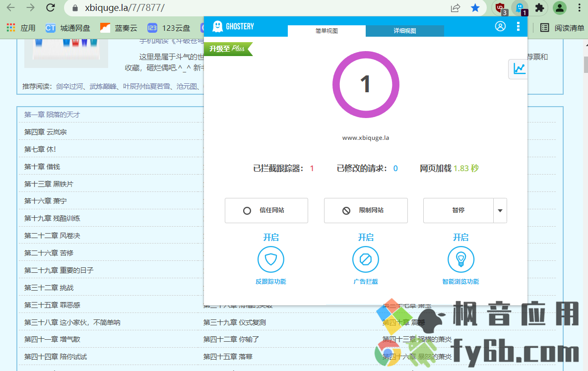Screen dimensions: 588x371
Task: Open recommended novel 剑卒过河
Action: (x=69, y=87)
